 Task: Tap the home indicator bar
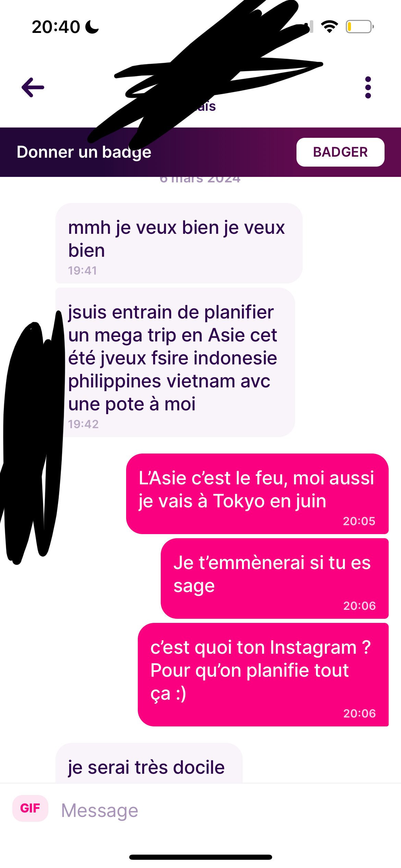pos(200,857)
